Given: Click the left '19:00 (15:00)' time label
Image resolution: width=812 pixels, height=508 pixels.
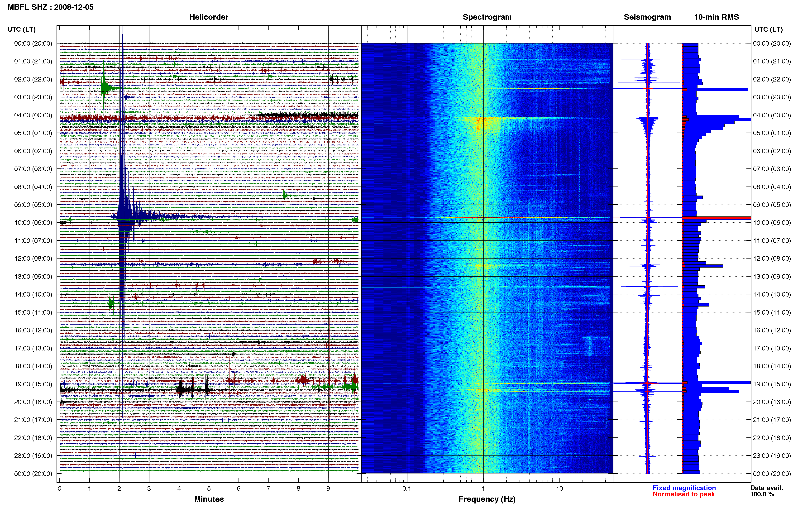Looking at the screenshot, I should coord(33,384).
